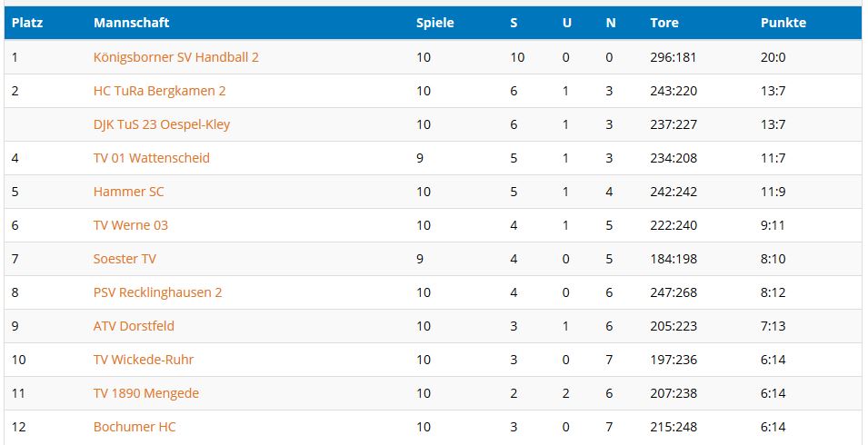Click the Hammer SC team link
This screenshot has height=445, width=868.
(x=128, y=192)
